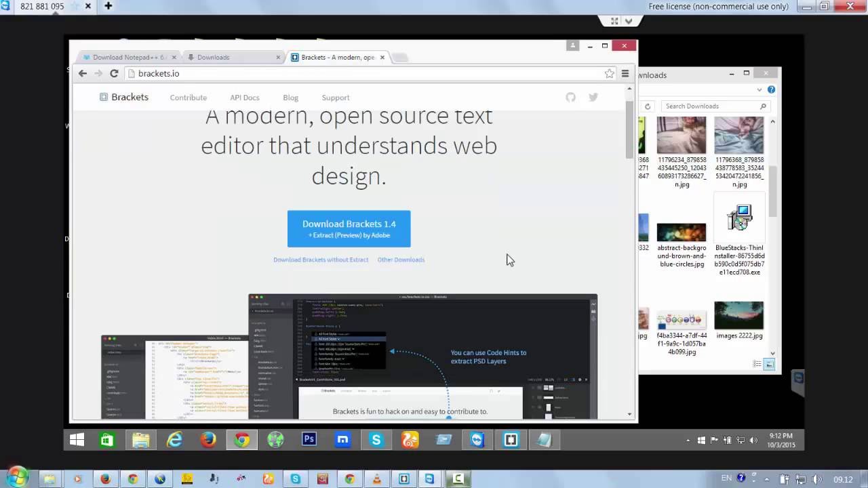Viewport: 868px width, 488px height.
Task: Show hidden icons in remote tray
Action: (688, 441)
